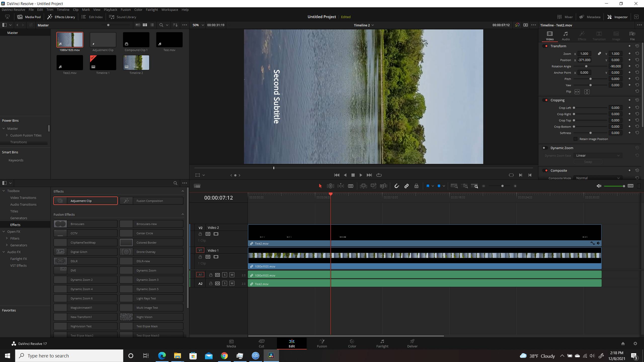This screenshot has width=644, height=362.
Task: Open the Mixer panel
Action: click(565, 17)
